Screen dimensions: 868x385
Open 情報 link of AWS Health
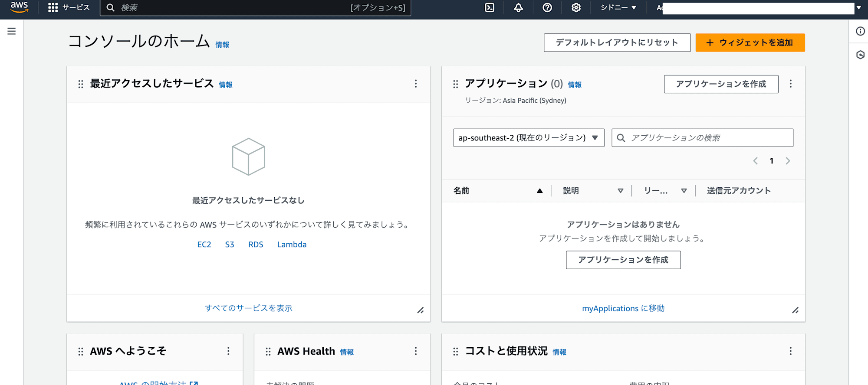coord(347,352)
